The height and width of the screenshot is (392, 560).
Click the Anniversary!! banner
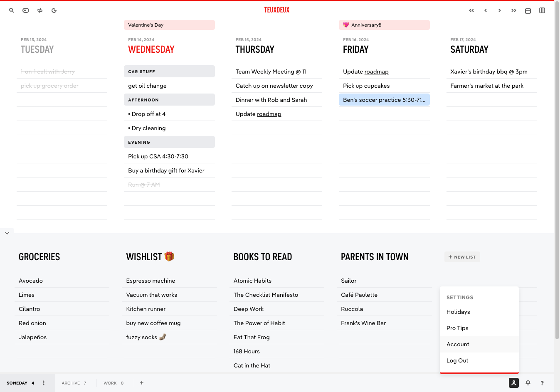[x=384, y=25]
